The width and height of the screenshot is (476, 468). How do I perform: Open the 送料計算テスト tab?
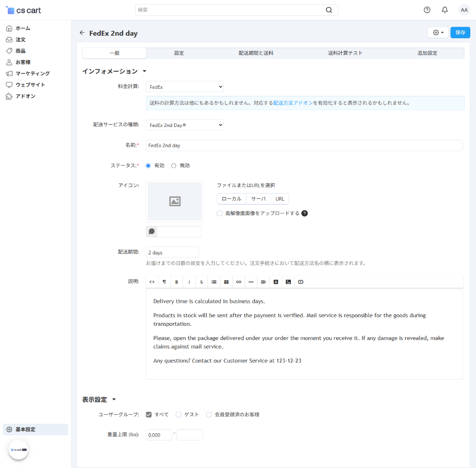pyautogui.click(x=345, y=53)
